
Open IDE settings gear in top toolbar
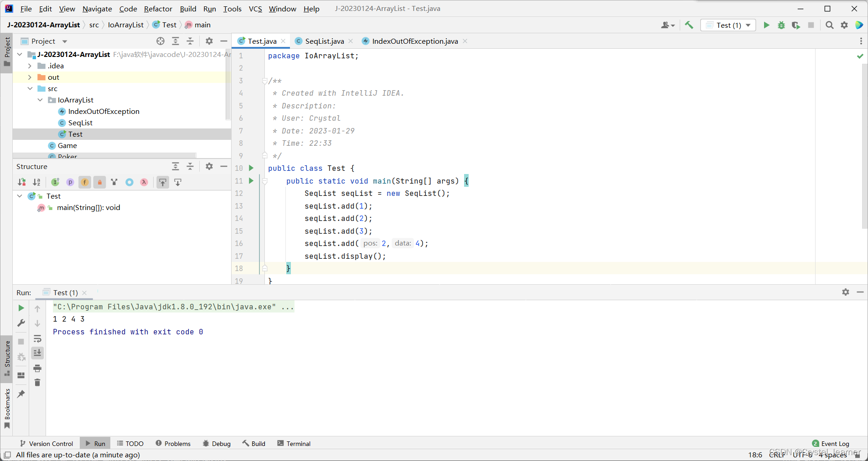[x=844, y=25]
